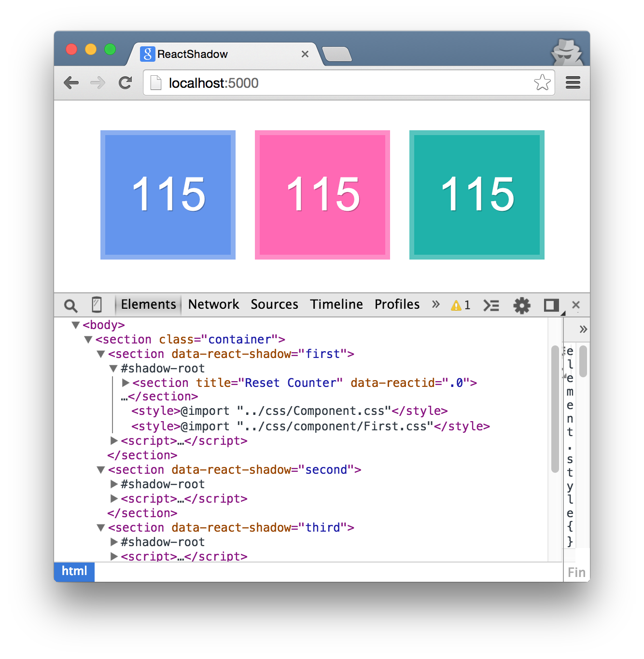
Task: Switch to the Network tab
Action: pos(213,304)
